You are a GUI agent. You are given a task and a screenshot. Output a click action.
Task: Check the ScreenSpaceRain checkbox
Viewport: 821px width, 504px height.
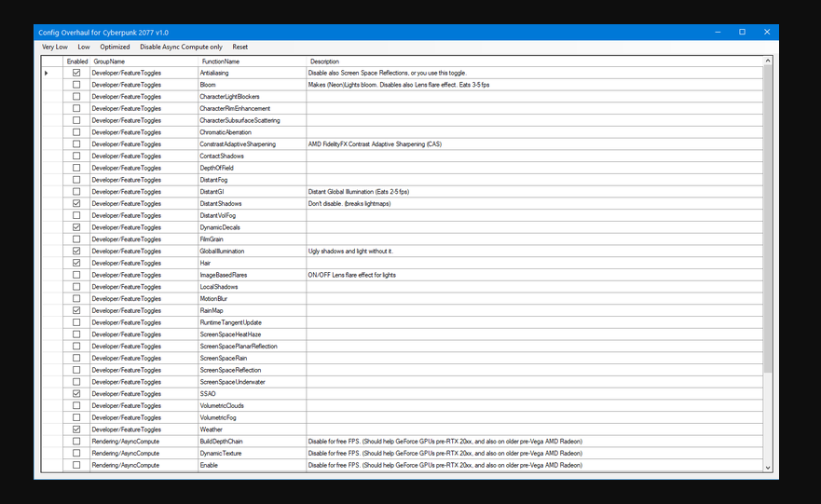click(76, 358)
